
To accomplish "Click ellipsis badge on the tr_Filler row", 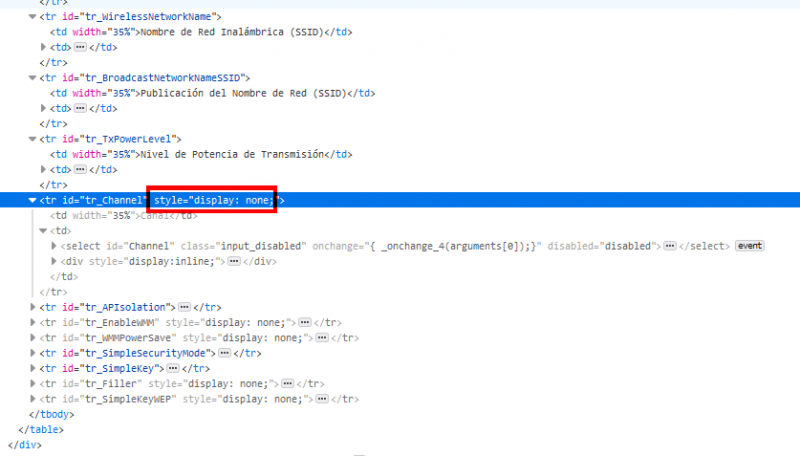I will 287,383.
